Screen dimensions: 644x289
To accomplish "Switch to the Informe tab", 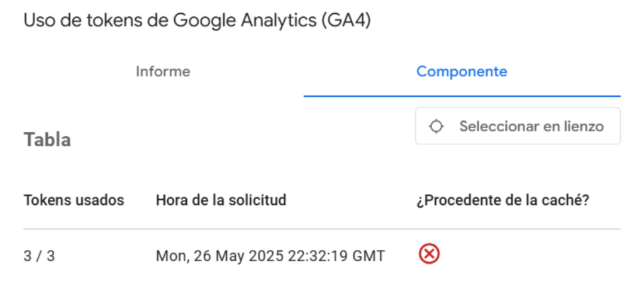I will click(x=163, y=72).
